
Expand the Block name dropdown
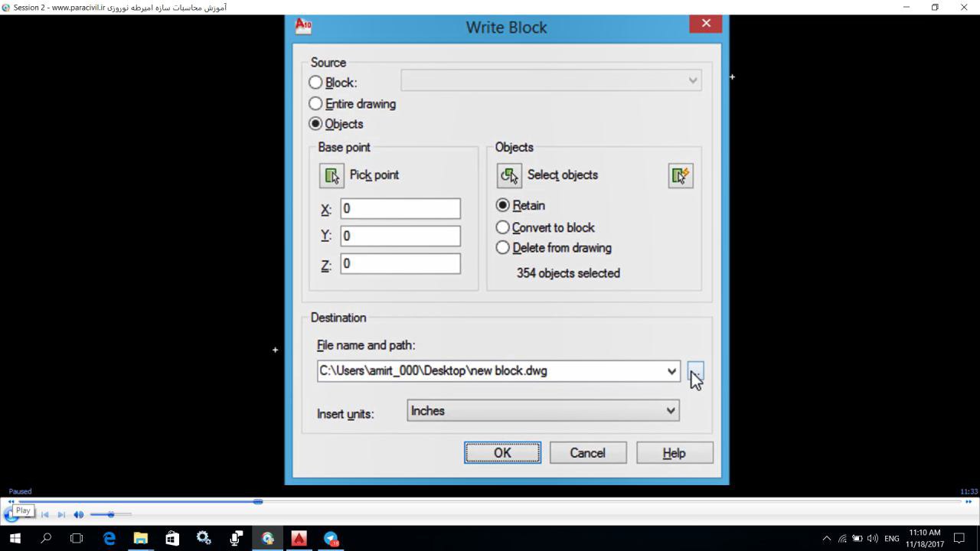pos(692,80)
